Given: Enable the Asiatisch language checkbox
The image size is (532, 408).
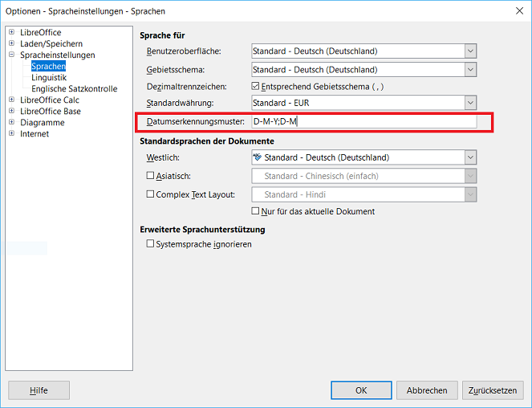Looking at the screenshot, I should (151, 176).
